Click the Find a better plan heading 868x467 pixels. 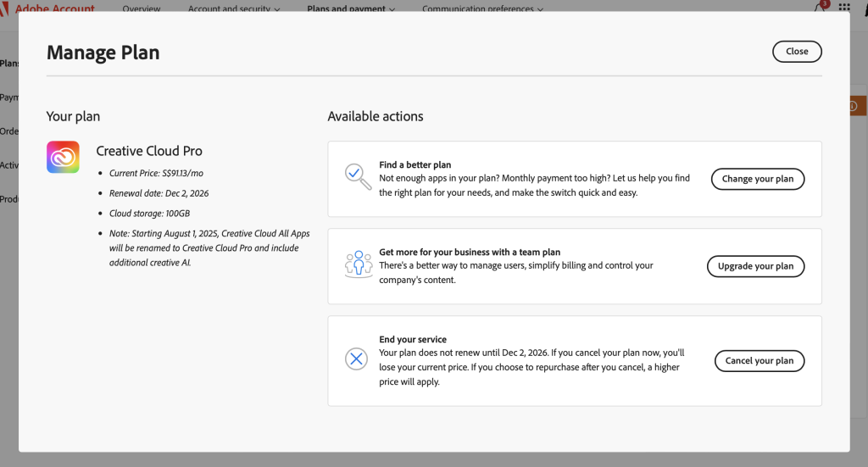415,165
